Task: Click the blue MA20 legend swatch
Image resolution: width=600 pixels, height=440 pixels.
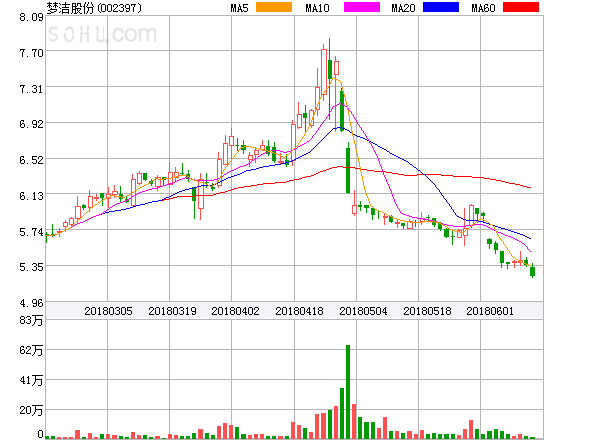Action: (x=441, y=7)
